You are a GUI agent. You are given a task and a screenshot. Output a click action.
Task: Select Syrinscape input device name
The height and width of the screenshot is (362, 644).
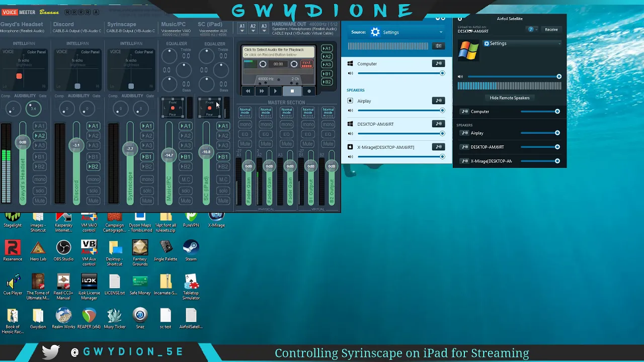coord(131,31)
